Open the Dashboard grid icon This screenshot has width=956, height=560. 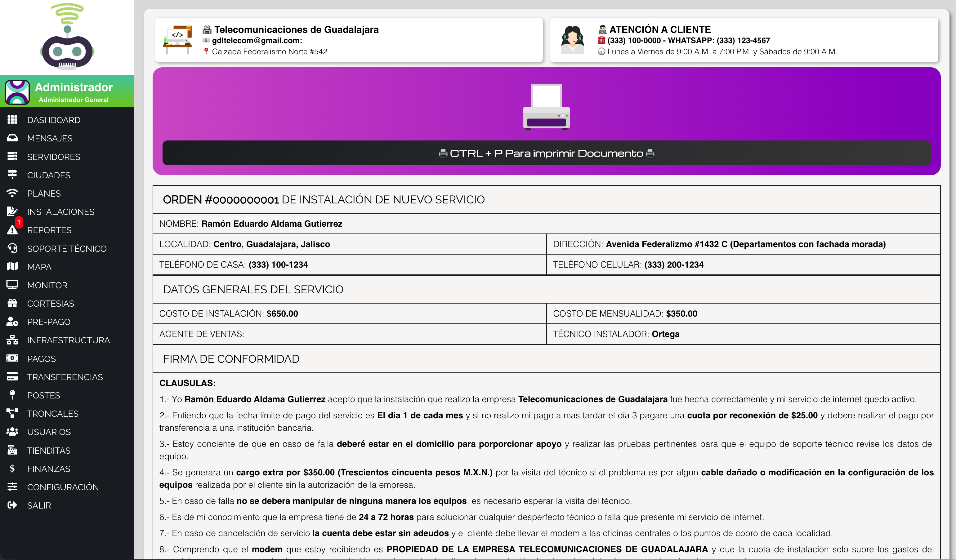coord(12,120)
